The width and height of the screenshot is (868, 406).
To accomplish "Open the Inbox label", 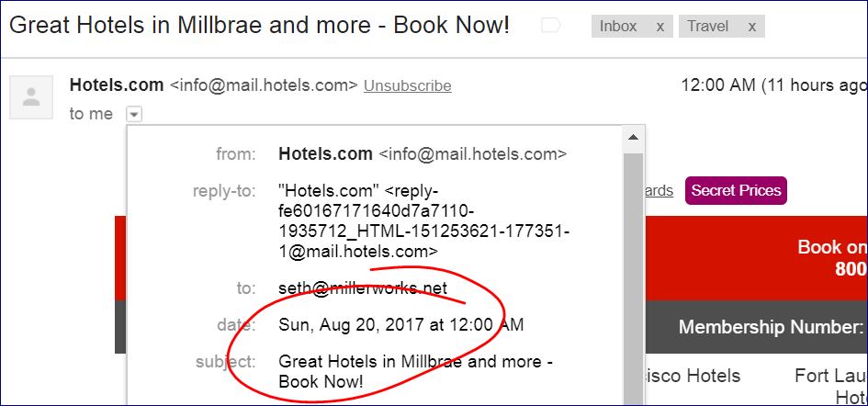I will [618, 27].
